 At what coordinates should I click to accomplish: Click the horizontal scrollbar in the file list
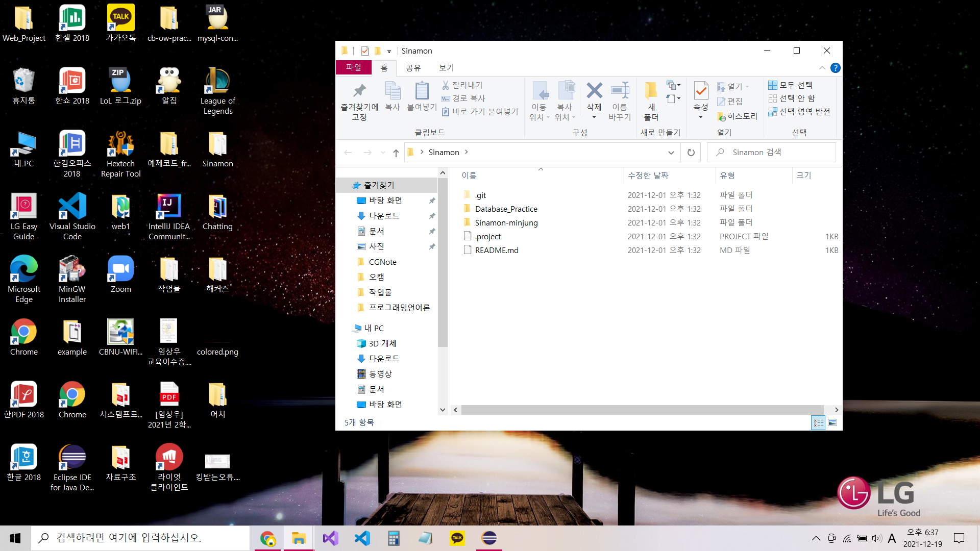[642, 410]
